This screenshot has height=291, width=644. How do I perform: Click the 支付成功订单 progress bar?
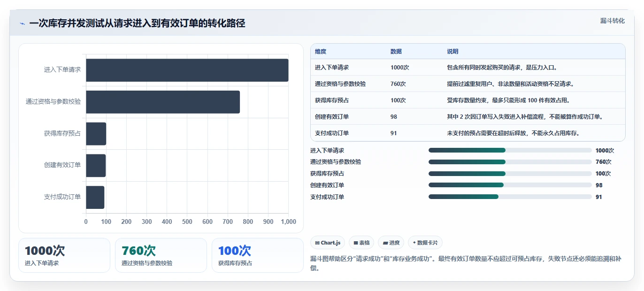coord(510,197)
